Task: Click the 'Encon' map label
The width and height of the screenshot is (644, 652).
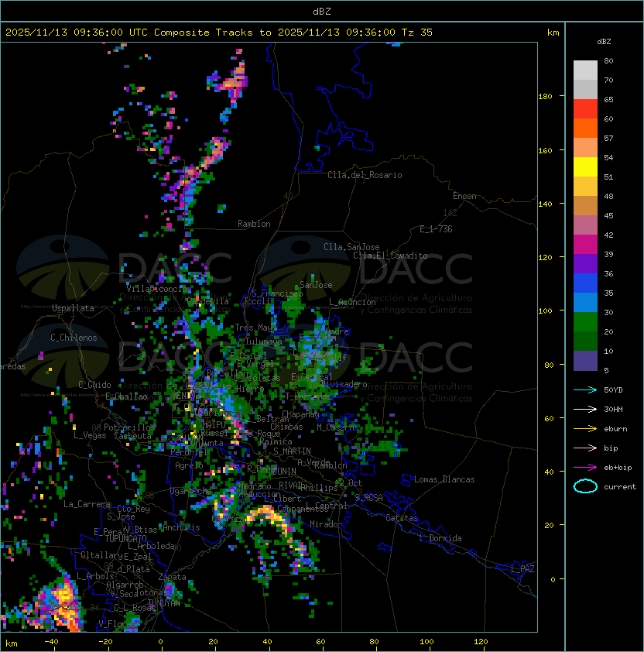Action: click(464, 196)
